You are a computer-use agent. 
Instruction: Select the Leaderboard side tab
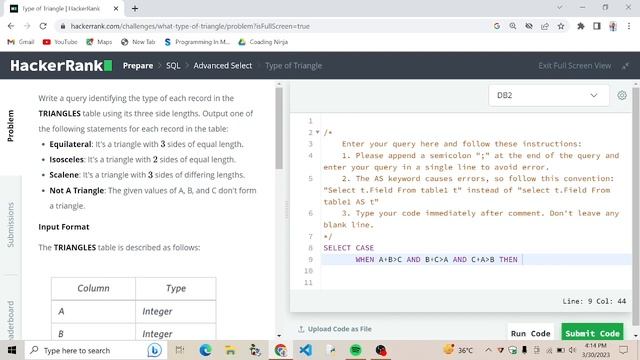coord(11,320)
